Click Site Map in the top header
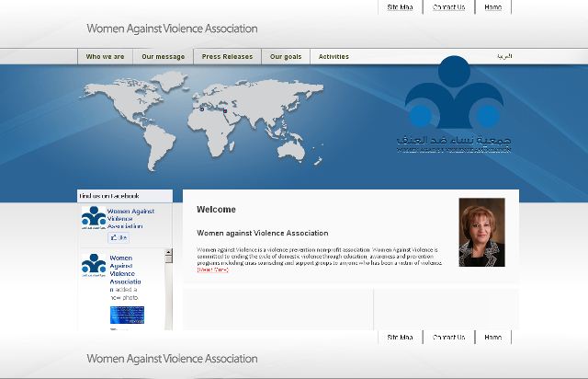The image size is (588, 379). click(x=401, y=7)
